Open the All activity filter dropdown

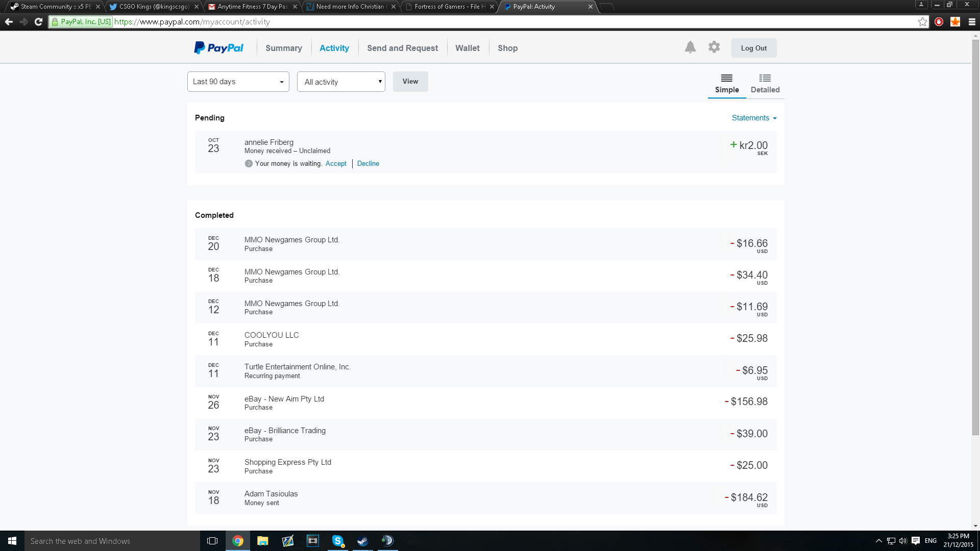point(341,82)
